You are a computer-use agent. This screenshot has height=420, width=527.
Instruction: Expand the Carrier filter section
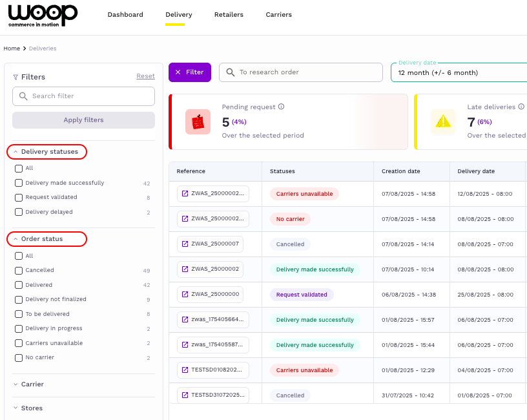coord(32,384)
